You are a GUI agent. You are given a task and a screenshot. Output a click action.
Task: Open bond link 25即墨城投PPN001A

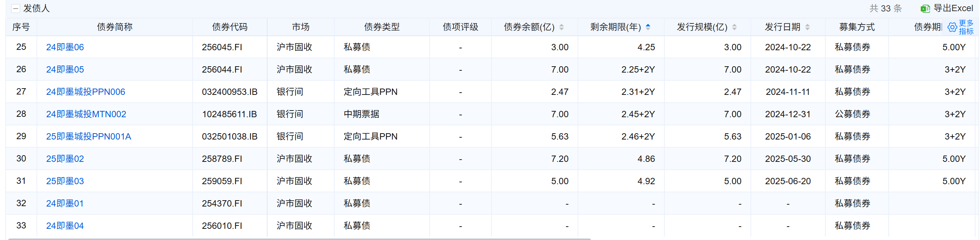click(89, 137)
